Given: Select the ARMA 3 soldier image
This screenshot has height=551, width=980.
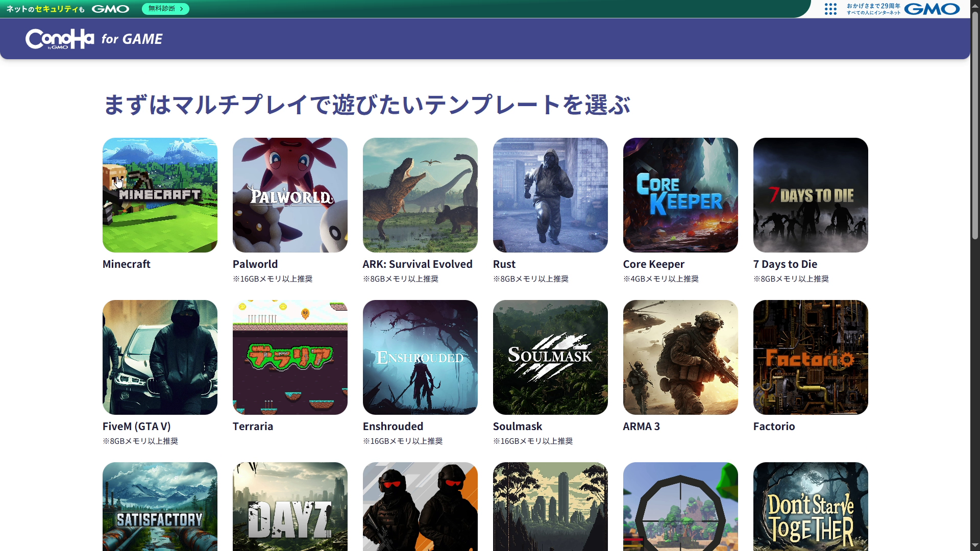Looking at the screenshot, I should (680, 357).
